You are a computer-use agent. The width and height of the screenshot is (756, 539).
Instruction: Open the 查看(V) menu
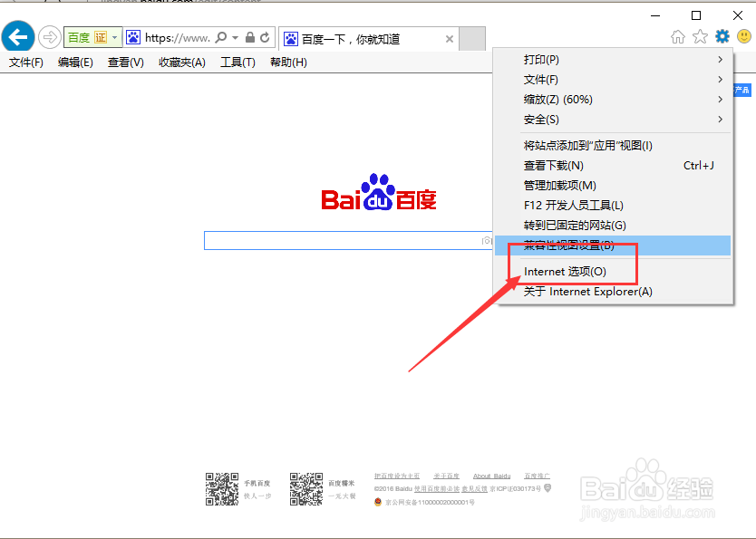125,63
